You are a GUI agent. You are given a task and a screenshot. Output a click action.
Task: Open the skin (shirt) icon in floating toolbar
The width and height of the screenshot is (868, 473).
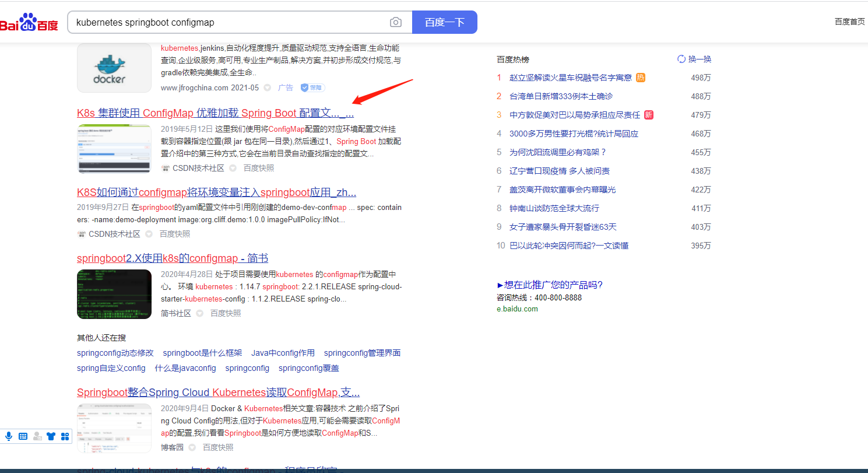51,436
